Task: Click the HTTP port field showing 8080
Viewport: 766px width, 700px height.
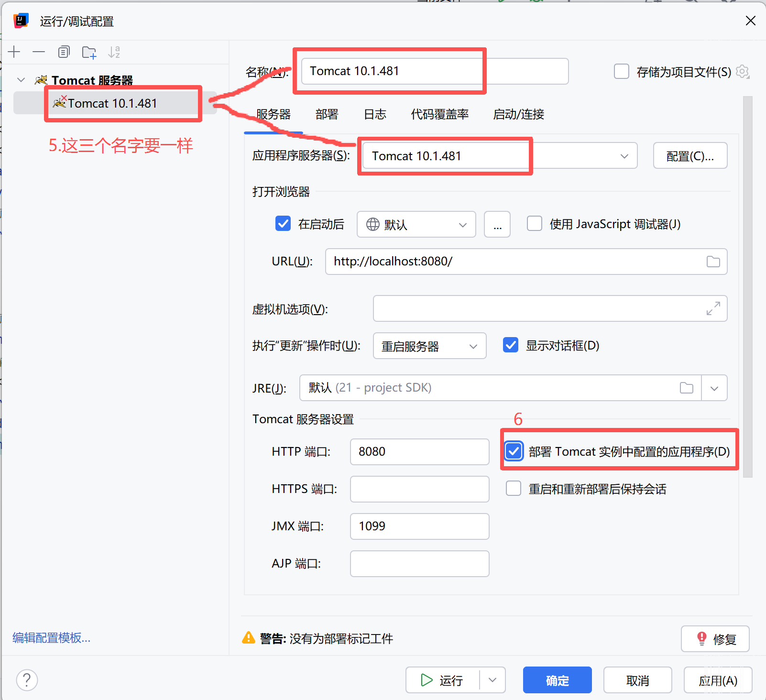Action: coord(420,452)
